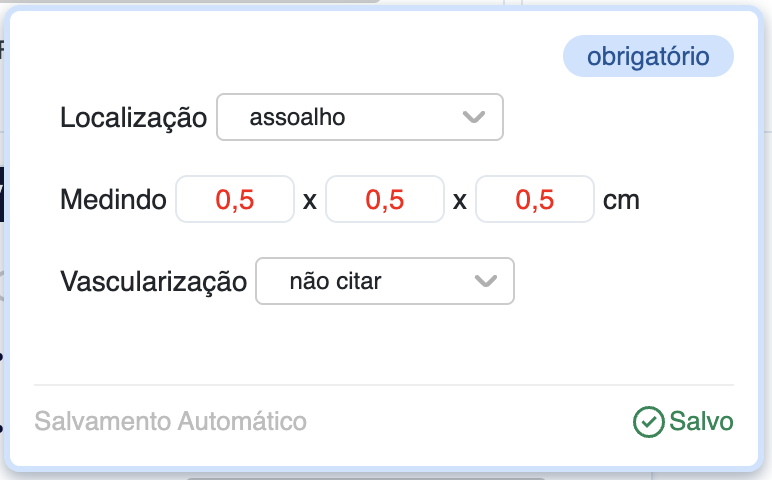The height and width of the screenshot is (480, 772).
Task: Click the chevron arrow in the Localização dropdown
Action: point(474,118)
